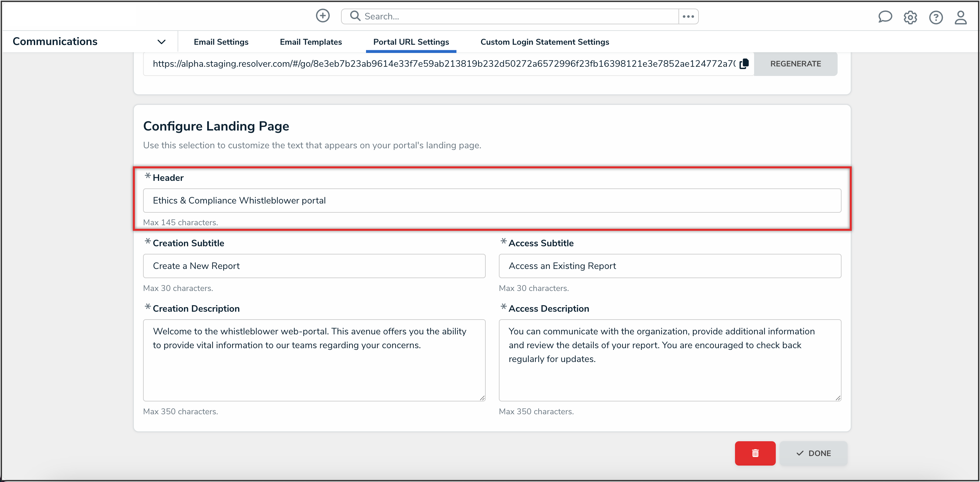The height and width of the screenshot is (482, 980).
Task: Click the red trash delete button
Action: pyautogui.click(x=755, y=453)
